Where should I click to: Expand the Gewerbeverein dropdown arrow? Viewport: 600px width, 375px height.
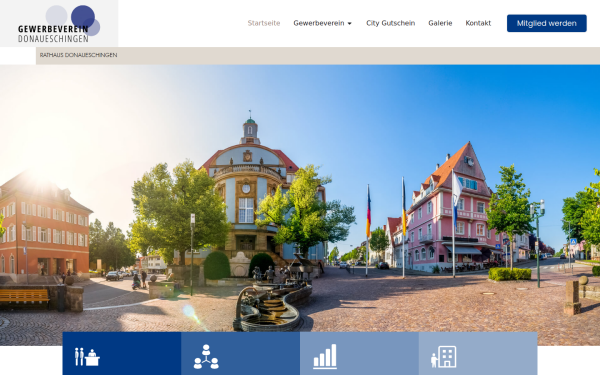click(349, 23)
